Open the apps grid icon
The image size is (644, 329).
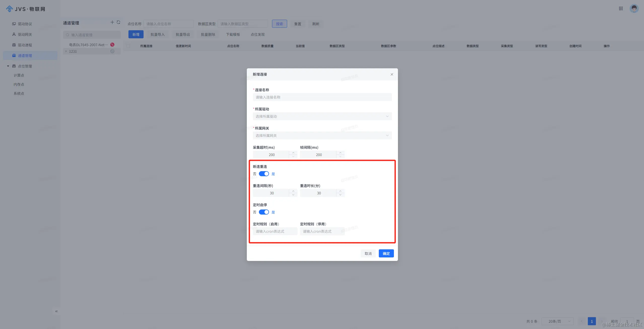point(621,9)
